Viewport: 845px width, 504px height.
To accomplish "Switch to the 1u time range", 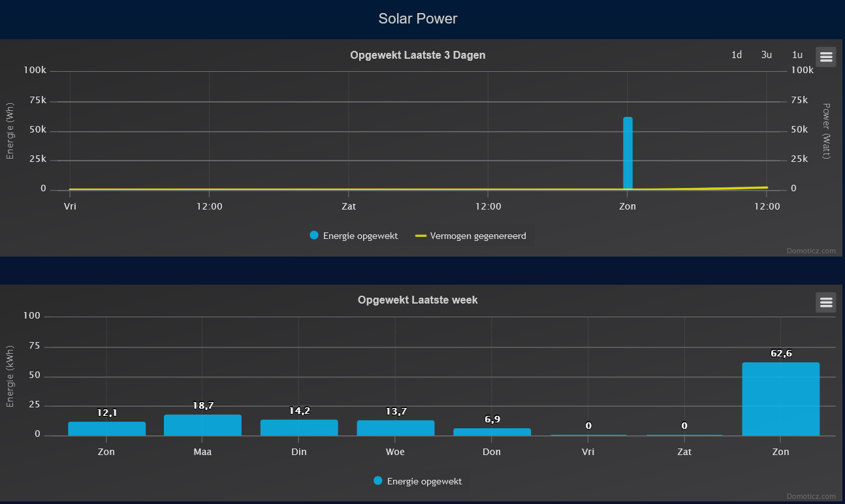I will [797, 55].
